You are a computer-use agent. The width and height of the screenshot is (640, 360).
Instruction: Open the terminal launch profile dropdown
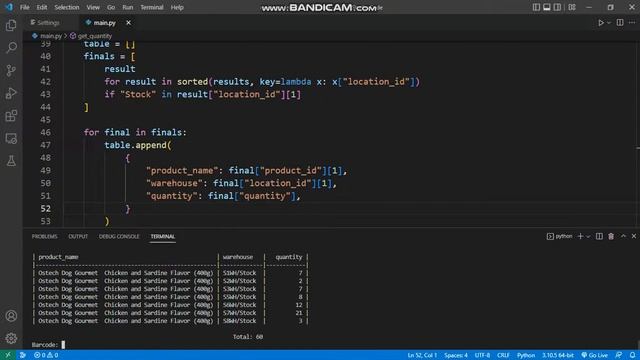coord(588,236)
